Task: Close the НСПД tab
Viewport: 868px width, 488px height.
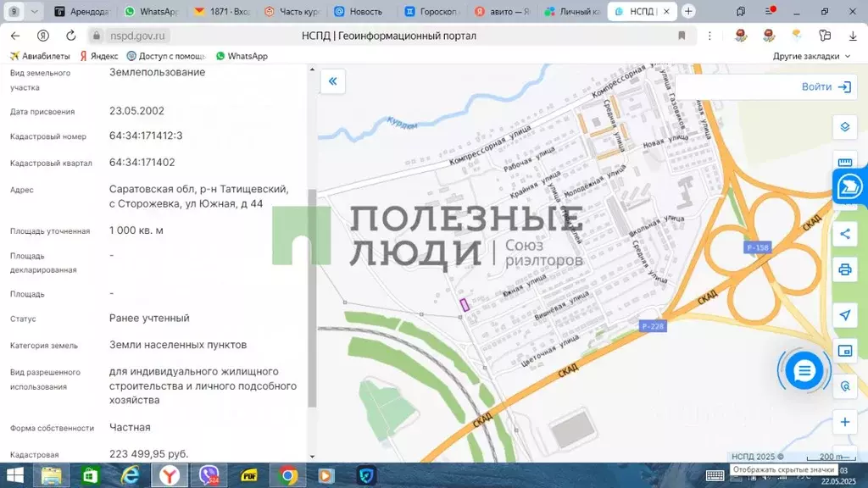Action: click(666, 11)
